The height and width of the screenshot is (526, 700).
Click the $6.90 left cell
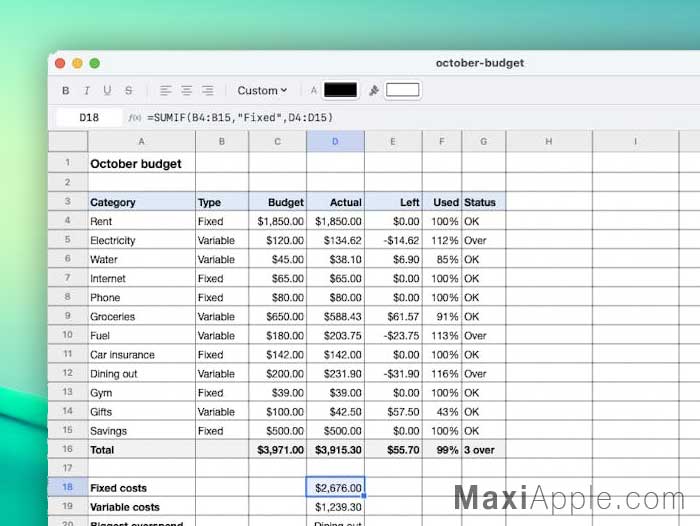coord(393,259)
